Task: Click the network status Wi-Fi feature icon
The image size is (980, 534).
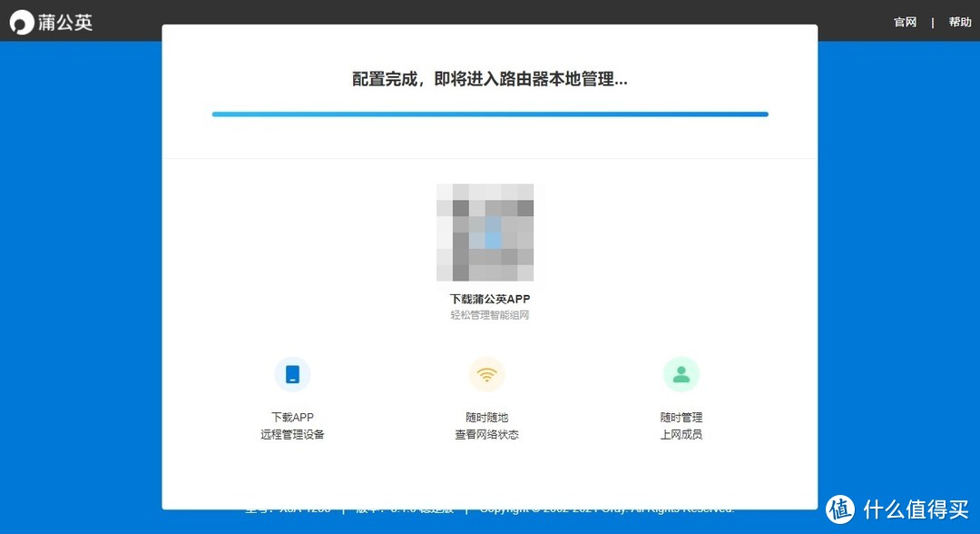Action: [x=487, y=373]
